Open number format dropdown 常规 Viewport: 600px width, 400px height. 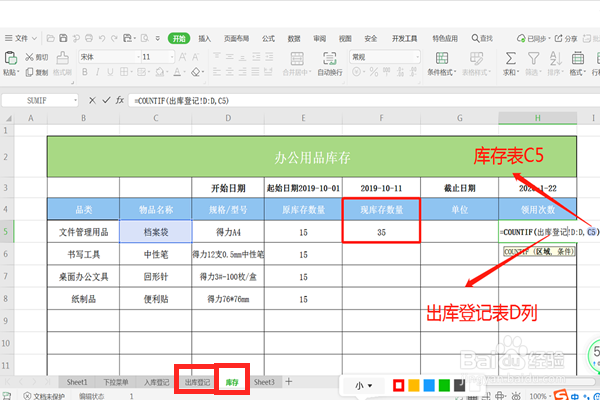coord(417,57)
